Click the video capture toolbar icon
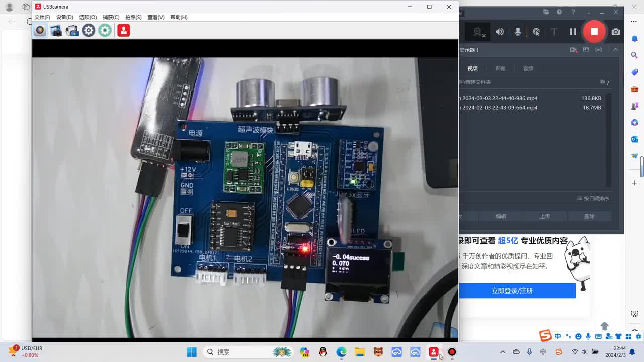Image resolution: width=644 pixels, height=362 pixels. tap(72, 30)
